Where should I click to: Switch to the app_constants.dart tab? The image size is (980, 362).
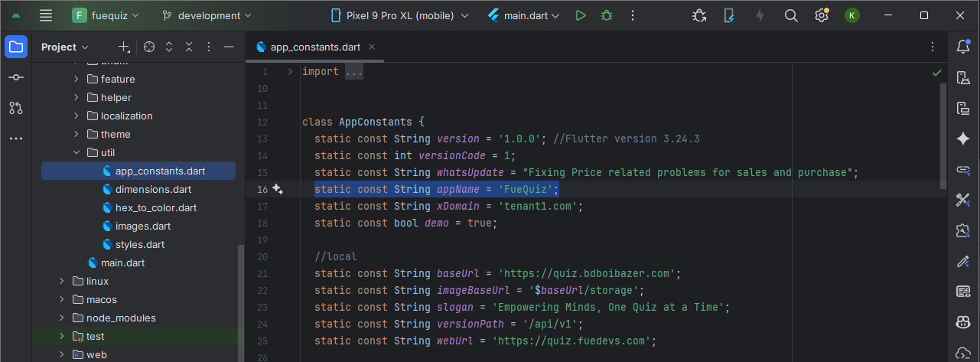point(314,47)
